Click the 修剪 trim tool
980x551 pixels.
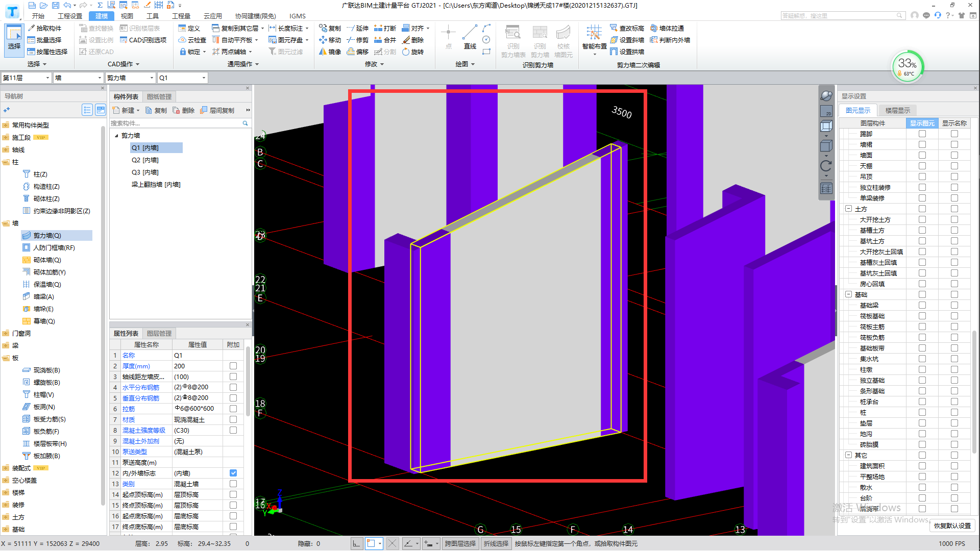(x=358, y=40)
